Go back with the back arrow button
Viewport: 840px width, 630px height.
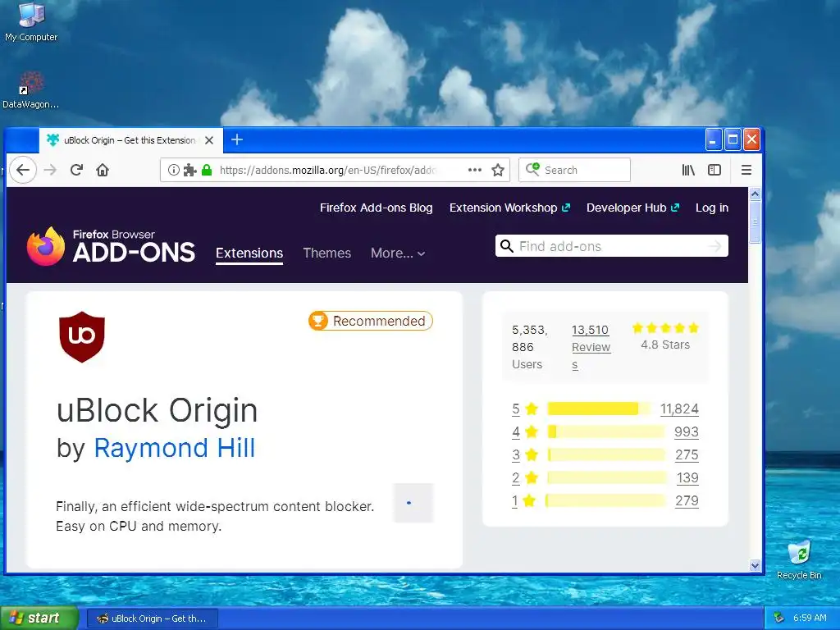(22, 170)
